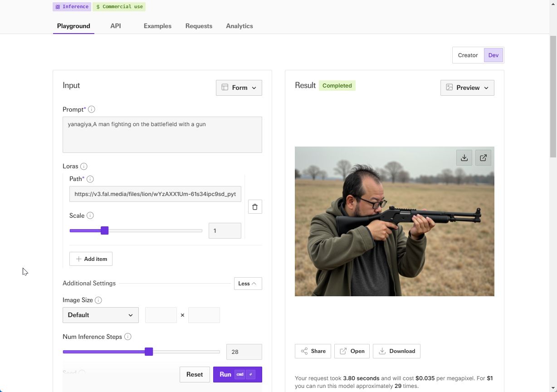Image resolution: width=557 pixels, height=392 pixels.
Task: Click the Prompt info icon
Action: 92,109
